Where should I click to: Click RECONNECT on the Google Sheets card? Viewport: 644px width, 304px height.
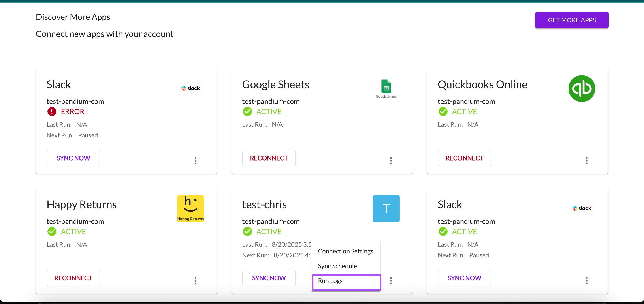tap(269, 158)
